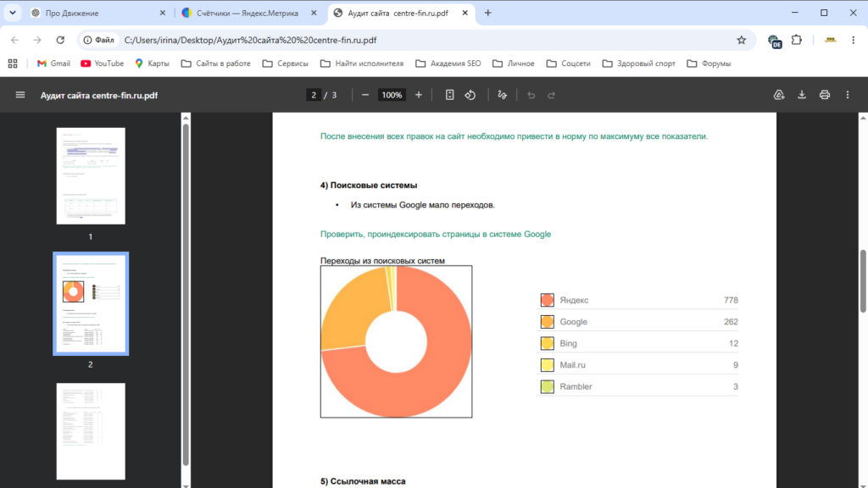Viewport: 868px width, 488px height.
Task: Go back in browser history
Action: click(x=15, y=40)
